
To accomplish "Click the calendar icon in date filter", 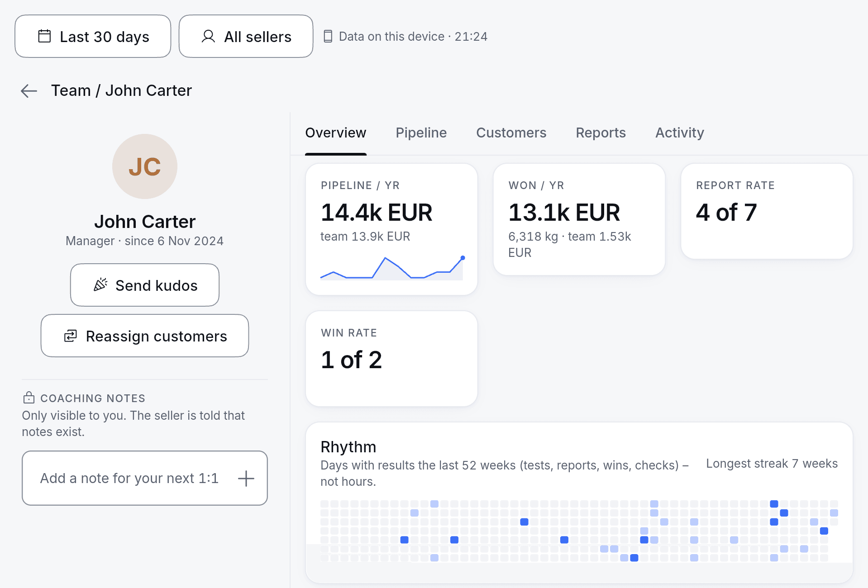I will [44, 36].
